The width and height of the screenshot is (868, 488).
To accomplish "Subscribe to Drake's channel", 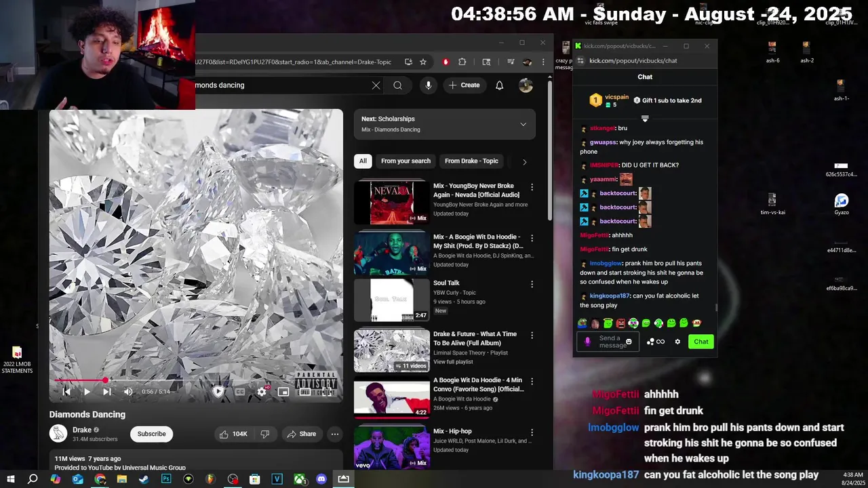I will tap(151, 434).
